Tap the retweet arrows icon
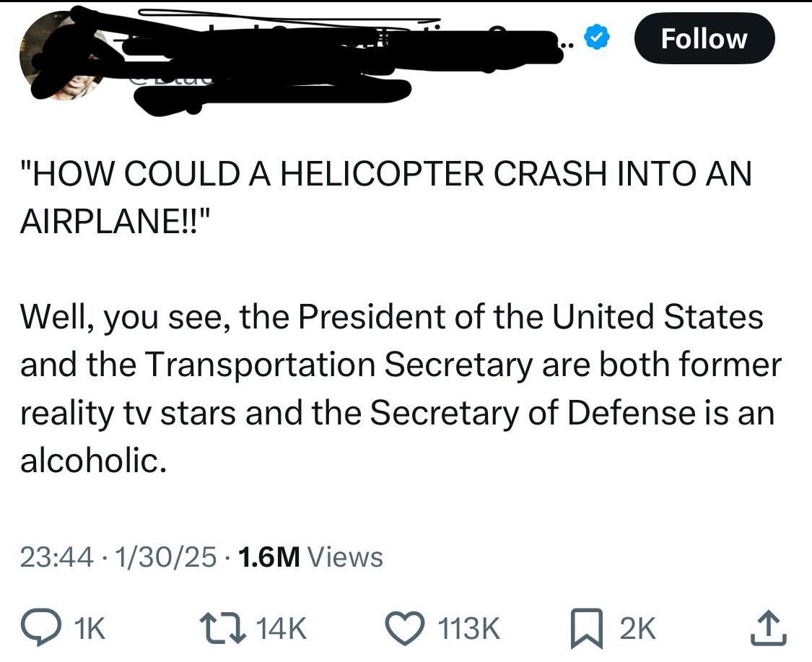812x662 pixels. click(x=223, y=628)
